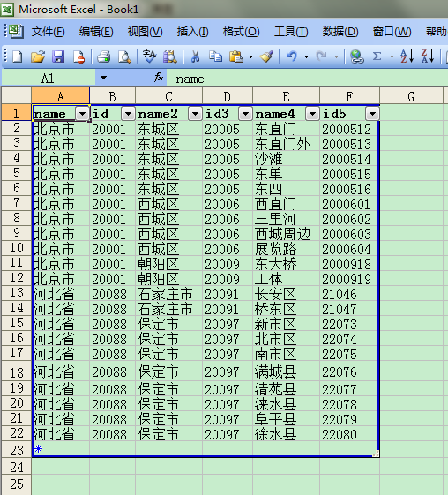Open the Redo history dropdown arrow
448x495 pixels.
coord(336,57)
